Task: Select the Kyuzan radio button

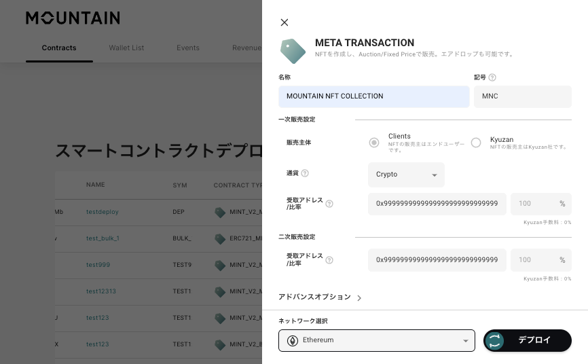Action: (476, 143)
